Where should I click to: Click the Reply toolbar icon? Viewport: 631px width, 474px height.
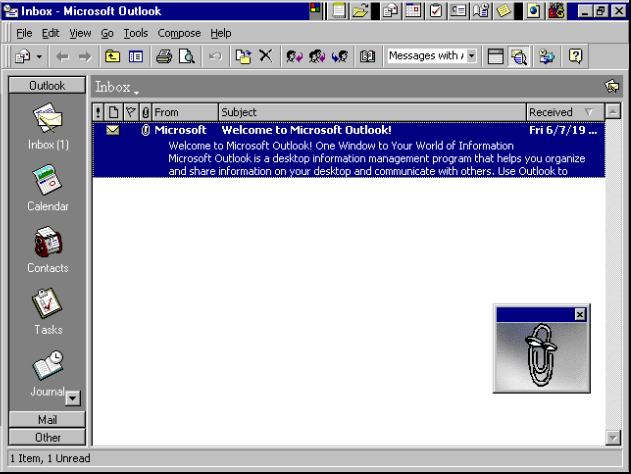tap(294, 56)
